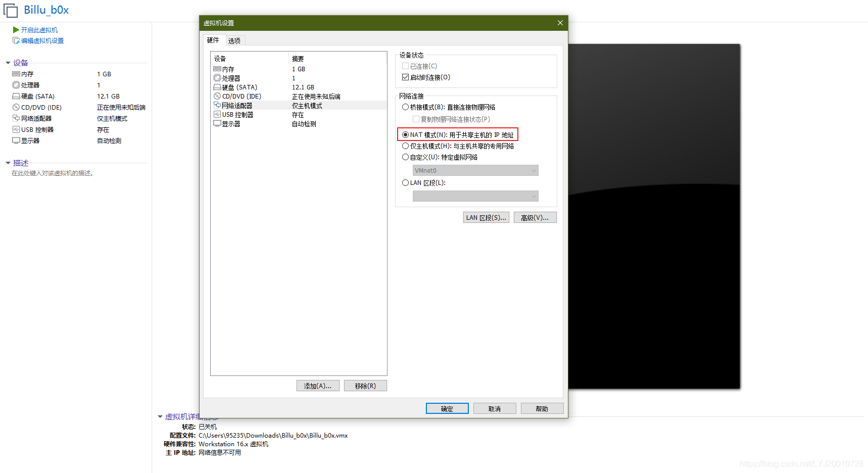Select NAT 模式(N) radio button
The image size is (868, 473).
[405, 135]
